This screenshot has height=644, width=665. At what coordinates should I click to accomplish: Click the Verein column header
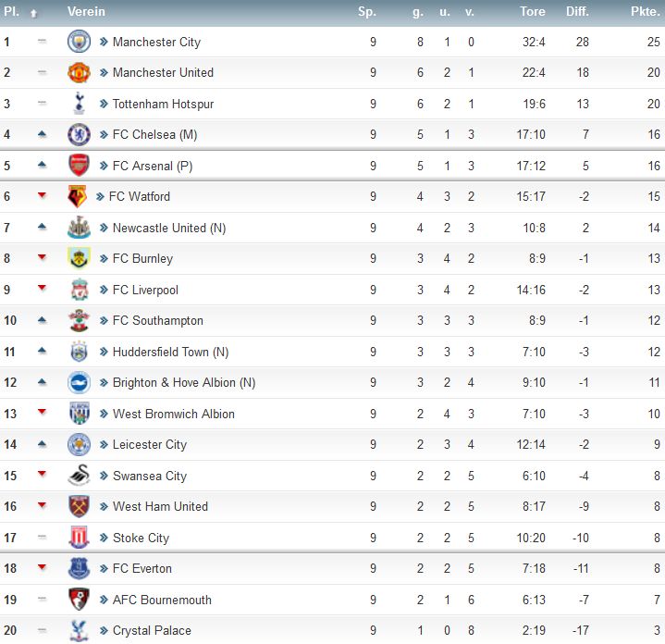(86, 11)
